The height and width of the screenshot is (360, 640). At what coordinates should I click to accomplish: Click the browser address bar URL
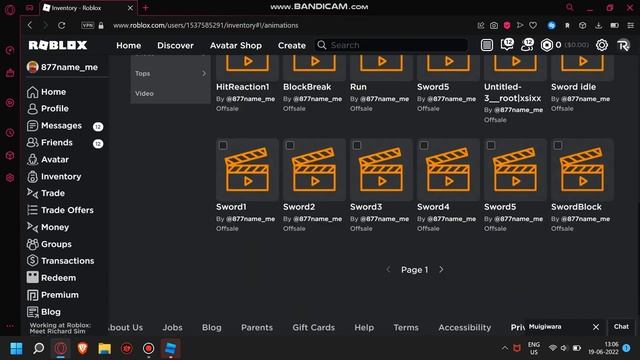coord(206,25)
